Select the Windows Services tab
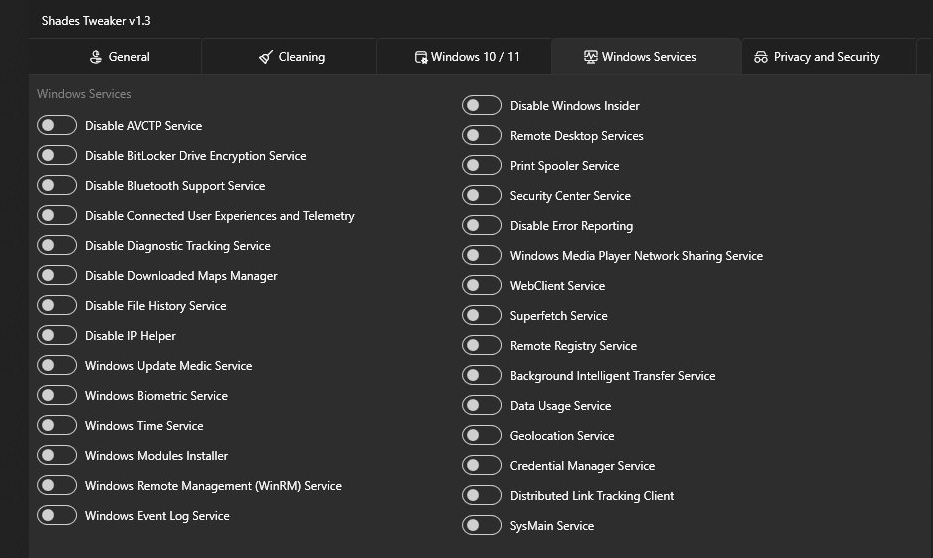This screenshot has width=933, height=558. [x=646, y=57]
